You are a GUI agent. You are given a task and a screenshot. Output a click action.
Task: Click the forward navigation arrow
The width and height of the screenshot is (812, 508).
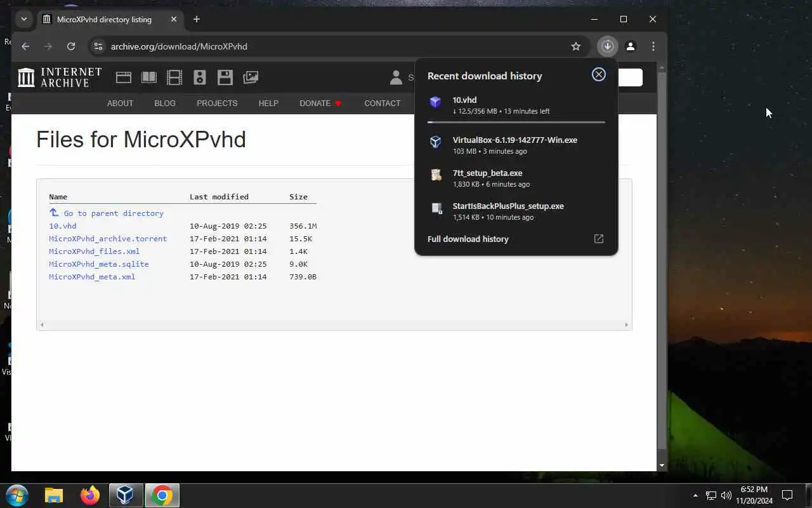click(x=48, y=46)
